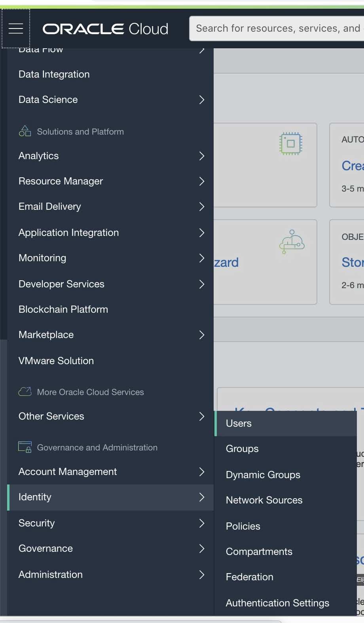Expand the Security submenu chevron

(x=202, y=523)
